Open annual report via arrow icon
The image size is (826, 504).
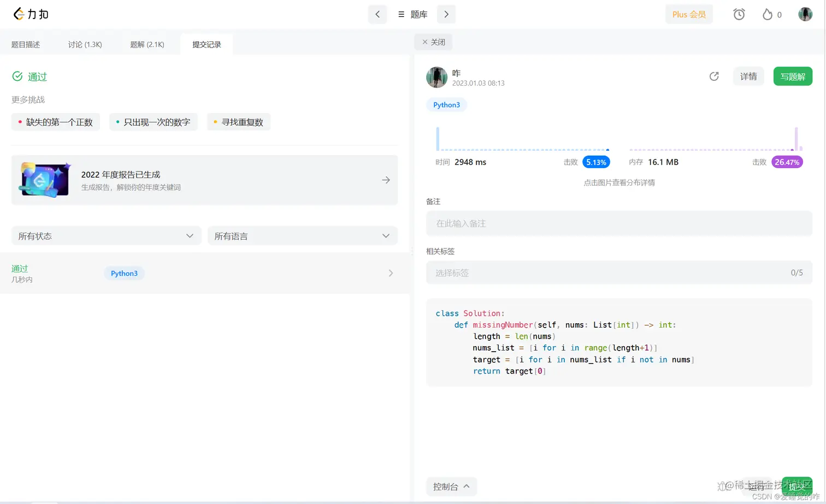pyautogui.click(x=386, y=180)
